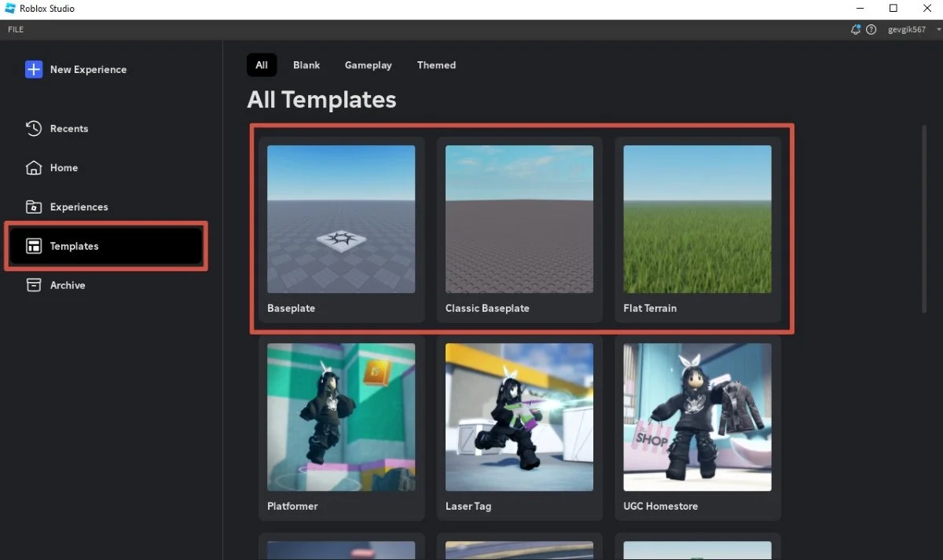Click the templates list vertical scrollbar
Image resolution: width=943 pixels, height=560 pixels.
(924, 218)
